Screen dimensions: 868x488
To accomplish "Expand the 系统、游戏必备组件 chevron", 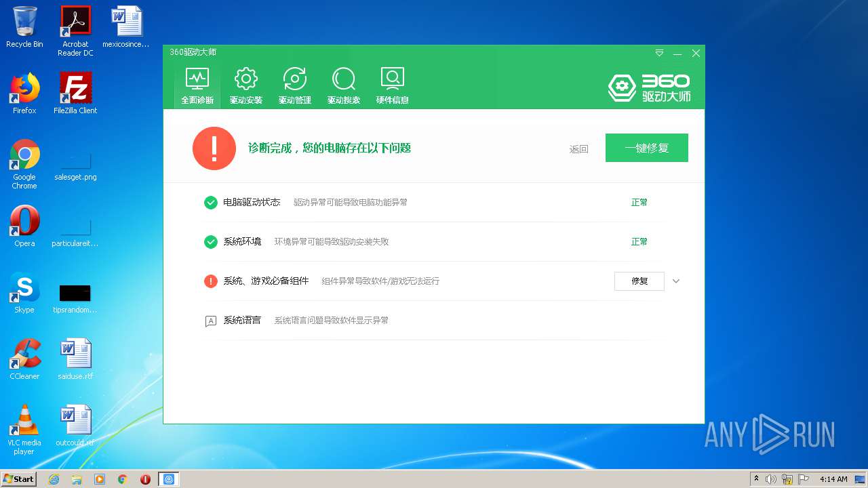I will click(x=676, y=281).
